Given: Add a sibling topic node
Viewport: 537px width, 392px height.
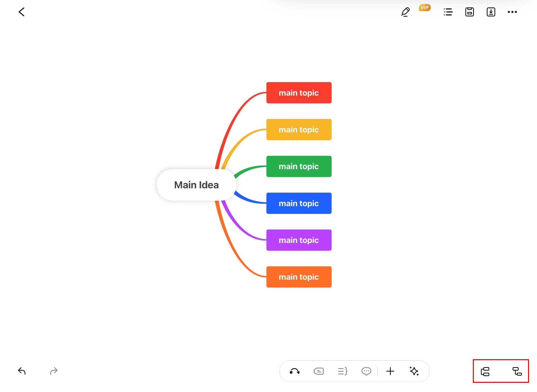Looking at the screenshot, I should (485, 372).
